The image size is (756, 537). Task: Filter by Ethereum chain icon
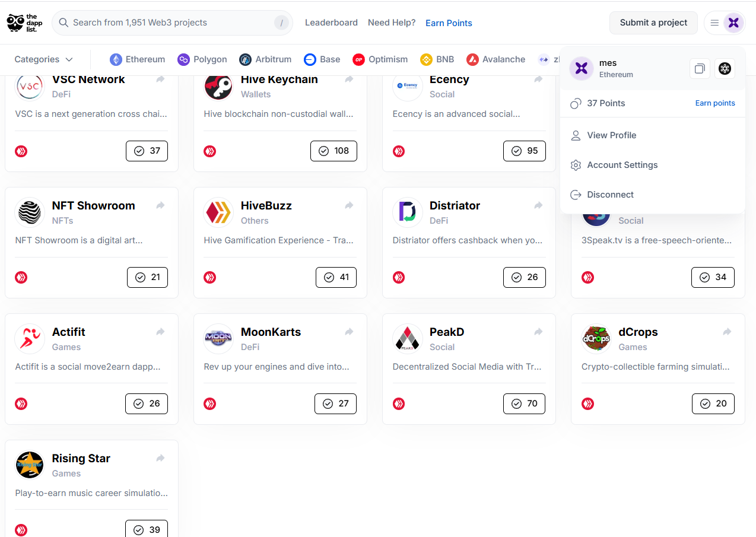116,59
